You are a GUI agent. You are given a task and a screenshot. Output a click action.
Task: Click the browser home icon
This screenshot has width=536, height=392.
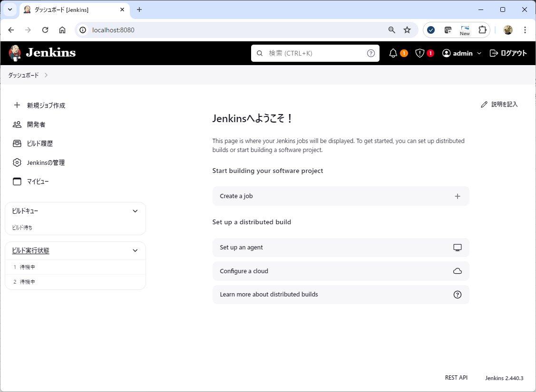point(62,30)
